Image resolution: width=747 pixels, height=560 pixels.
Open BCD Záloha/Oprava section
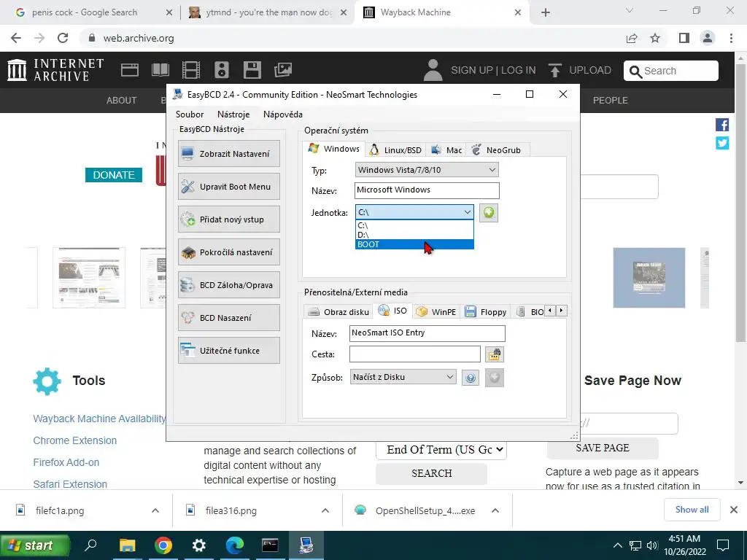tap(228, 285)
